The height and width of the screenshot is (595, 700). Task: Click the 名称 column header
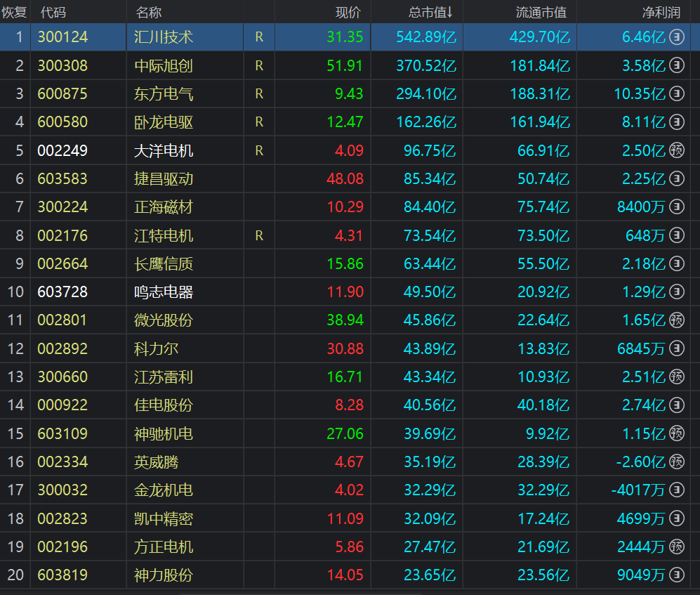pyautogui.click(x=146, y=11)
